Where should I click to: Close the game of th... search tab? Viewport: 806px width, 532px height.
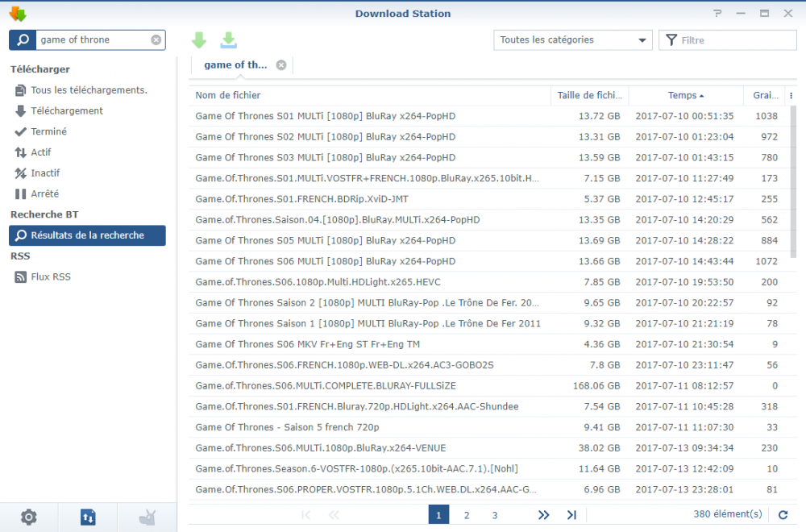(x=280, y=65)
